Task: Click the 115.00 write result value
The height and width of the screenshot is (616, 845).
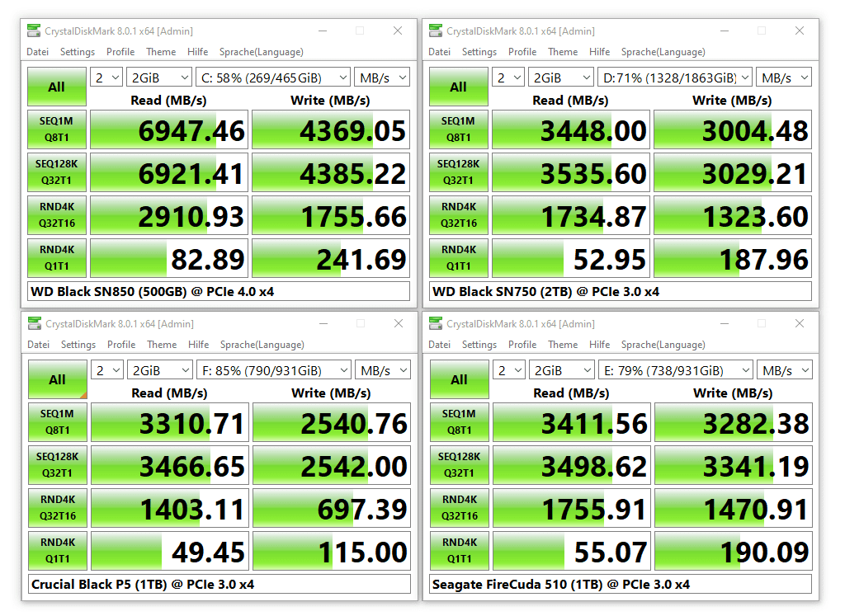Action: (x=332, y=551)
